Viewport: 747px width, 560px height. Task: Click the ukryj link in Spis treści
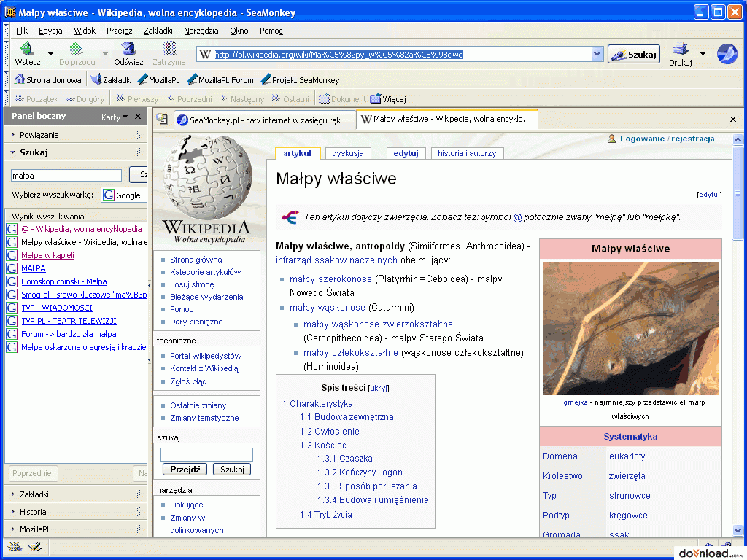(379, 388)
